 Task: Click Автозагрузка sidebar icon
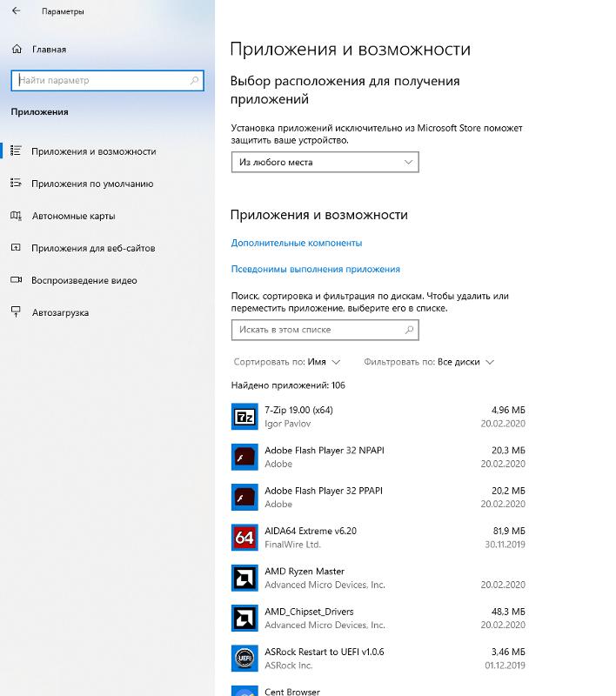pyautogui.click(x=16, y=312)
